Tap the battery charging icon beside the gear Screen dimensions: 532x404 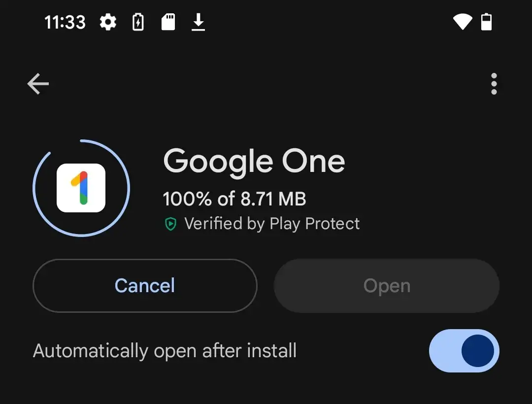(x=138, y=22)
